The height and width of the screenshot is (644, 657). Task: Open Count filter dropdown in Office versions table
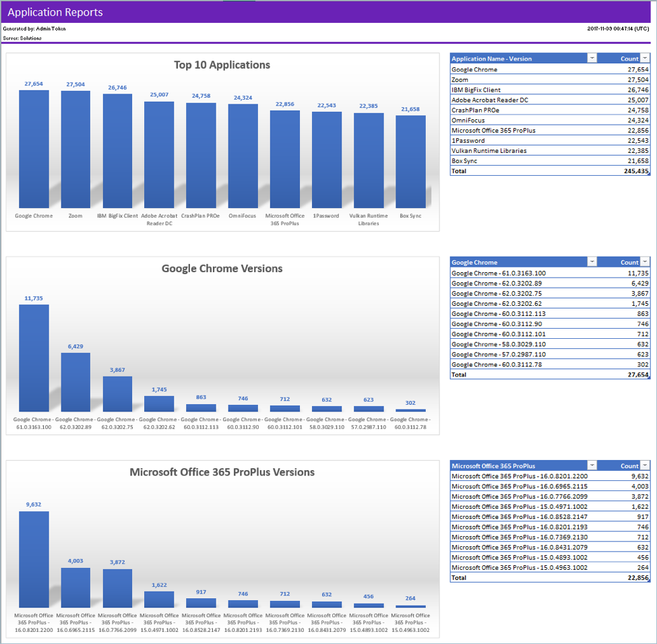pyautogui.click(x=645, y=465)
